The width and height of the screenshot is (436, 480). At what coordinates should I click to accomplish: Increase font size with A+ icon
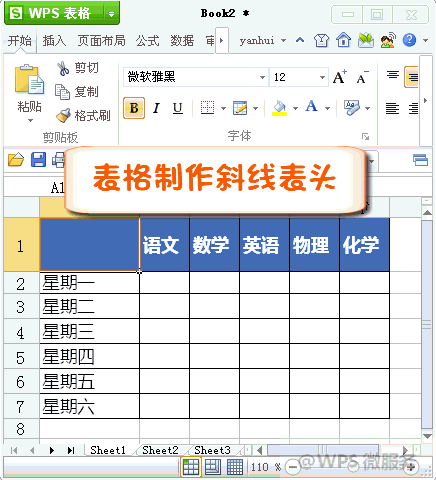point(340,77)
